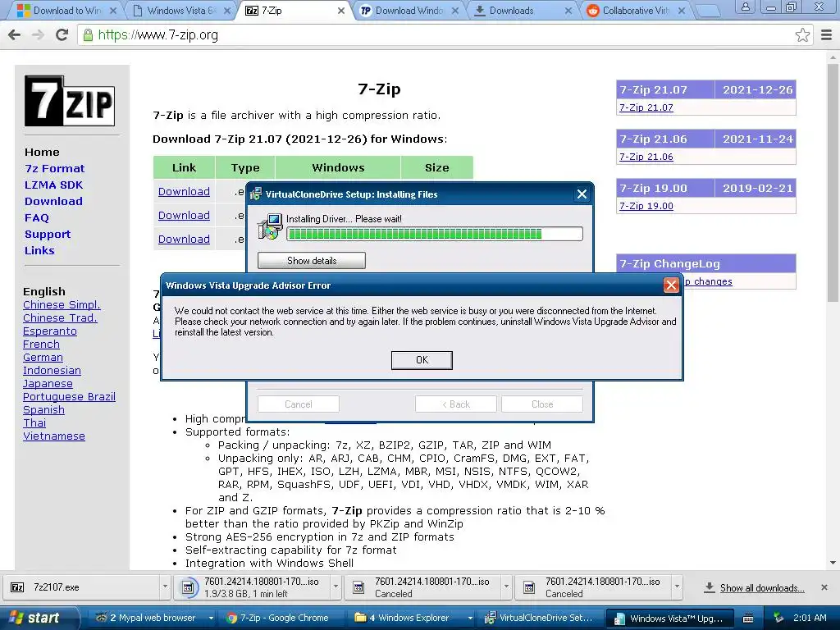840x630 pixels.
Task: Open the 7-Zip 21.06 release link
Action: (646, 157)
